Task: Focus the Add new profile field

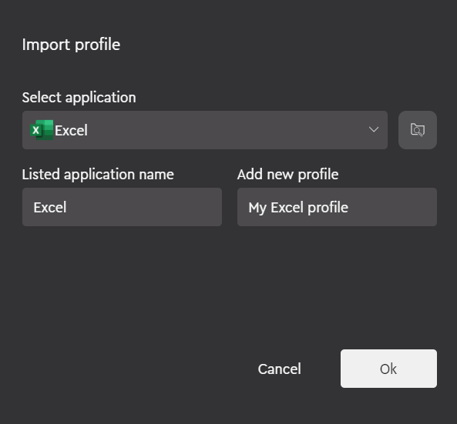Action: click(x=337, y=207)
